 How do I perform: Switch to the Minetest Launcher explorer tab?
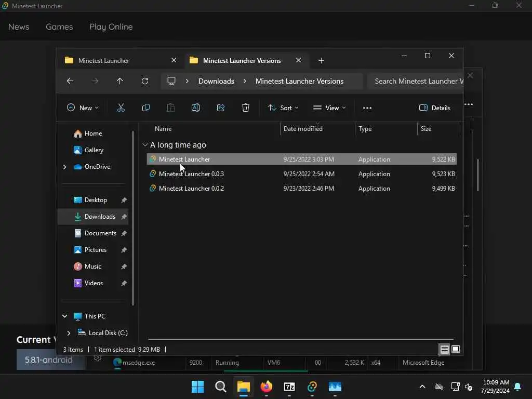(x=119, y=60)
